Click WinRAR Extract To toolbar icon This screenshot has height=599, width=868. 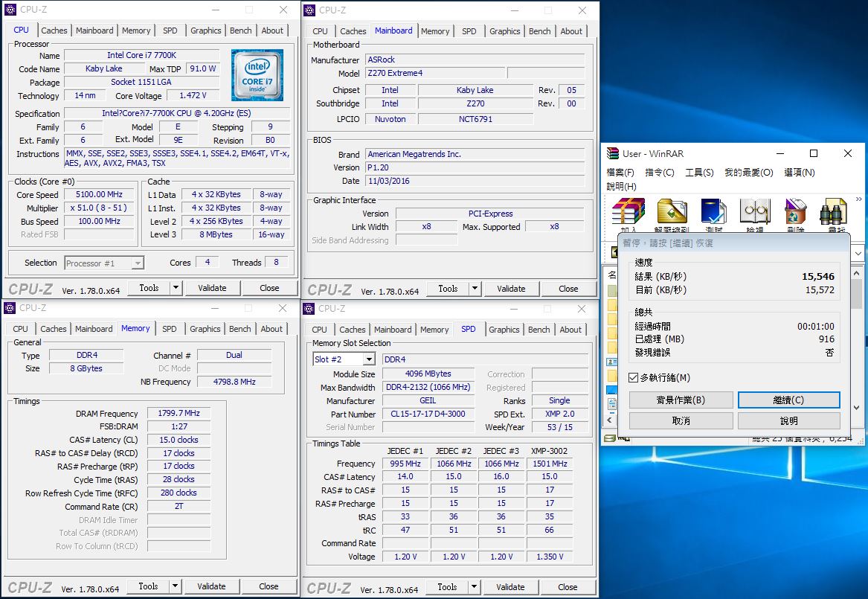coord(672,211)
